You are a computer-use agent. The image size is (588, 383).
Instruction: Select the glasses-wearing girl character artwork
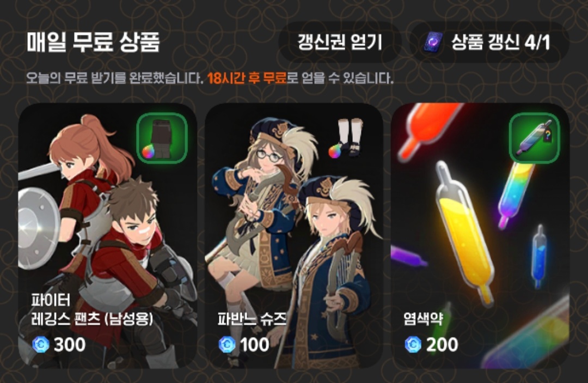(259, 203)
